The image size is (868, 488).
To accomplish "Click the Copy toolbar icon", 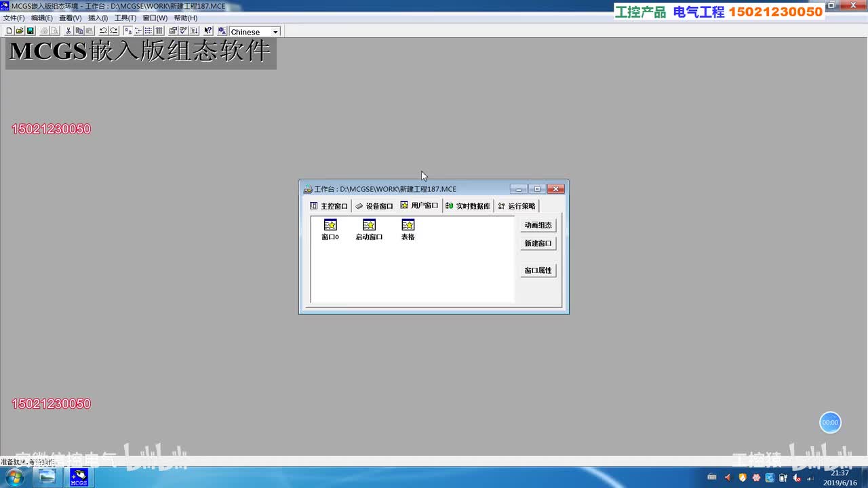I will (x=79, y=31).
